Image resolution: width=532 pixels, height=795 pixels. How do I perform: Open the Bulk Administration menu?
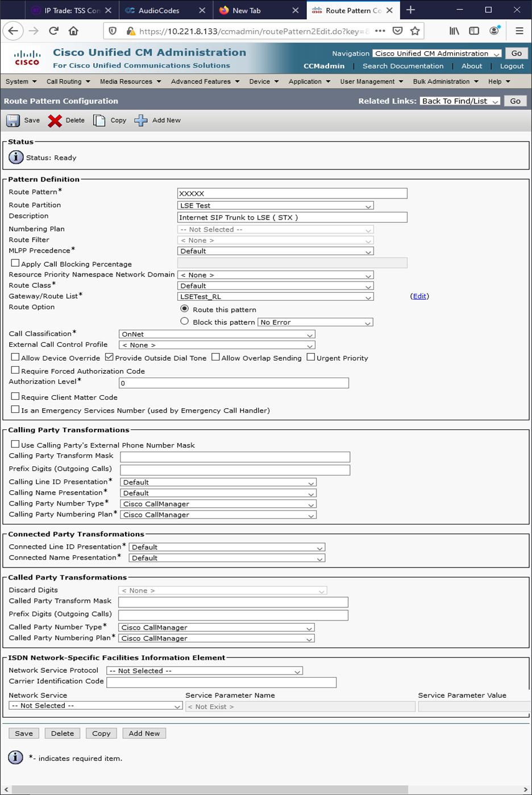click(x=446, y=82)
